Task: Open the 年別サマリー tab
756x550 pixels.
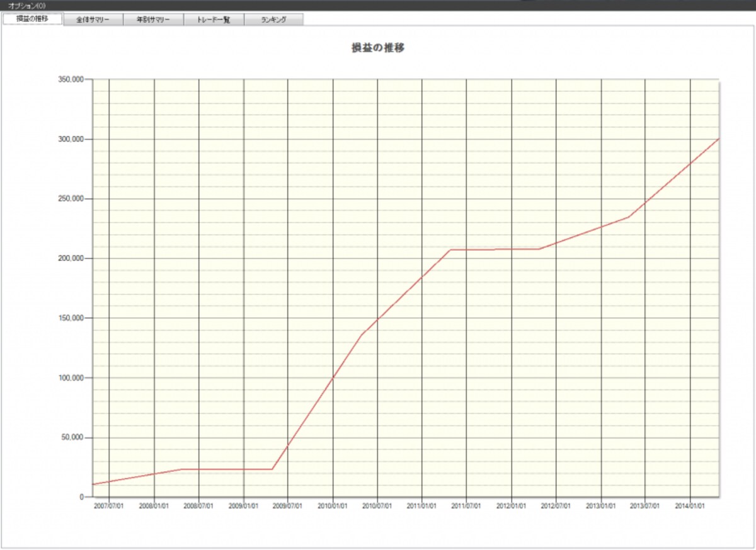Action: coord(153,20)
